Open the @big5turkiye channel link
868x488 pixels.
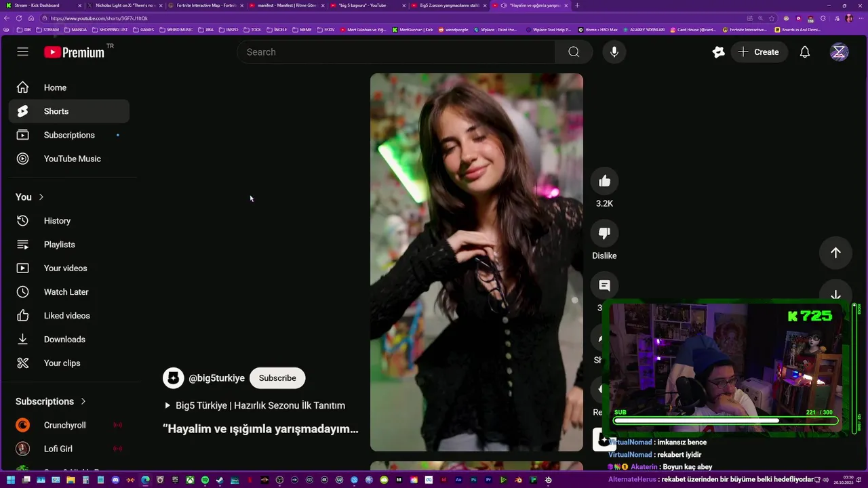(216, 378)
